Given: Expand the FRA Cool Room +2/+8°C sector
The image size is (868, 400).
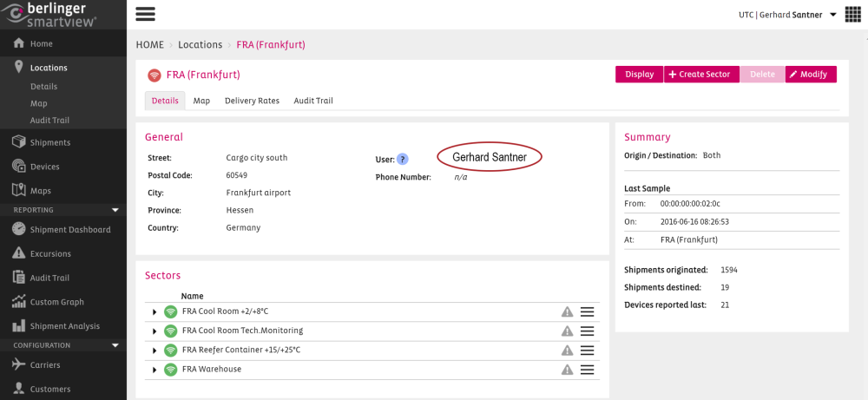Looking at the screenshot, I should (155, 312).
